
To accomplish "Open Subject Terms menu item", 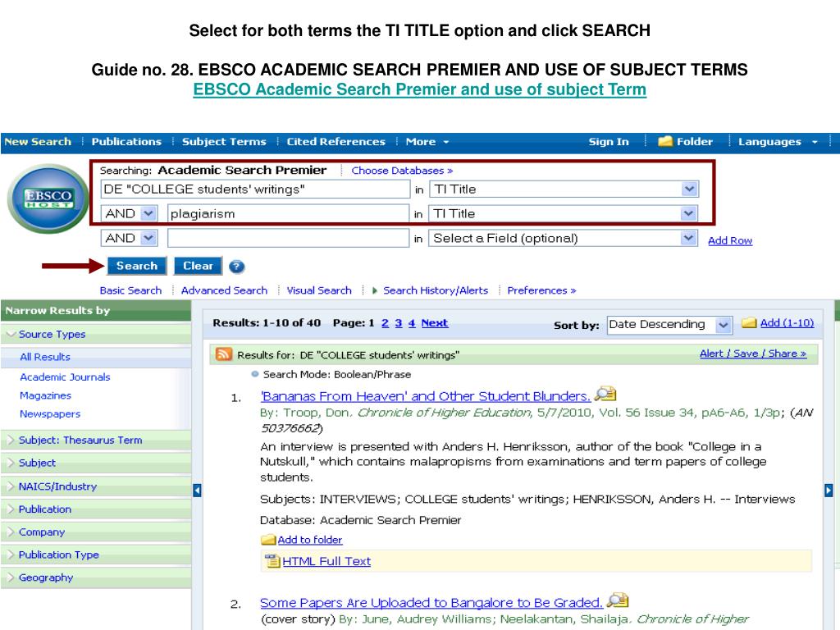I will click(224, 142).
